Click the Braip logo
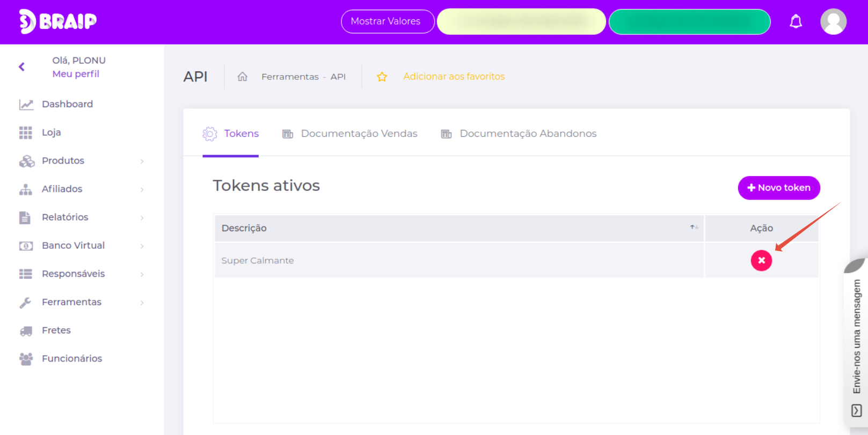 58,21
